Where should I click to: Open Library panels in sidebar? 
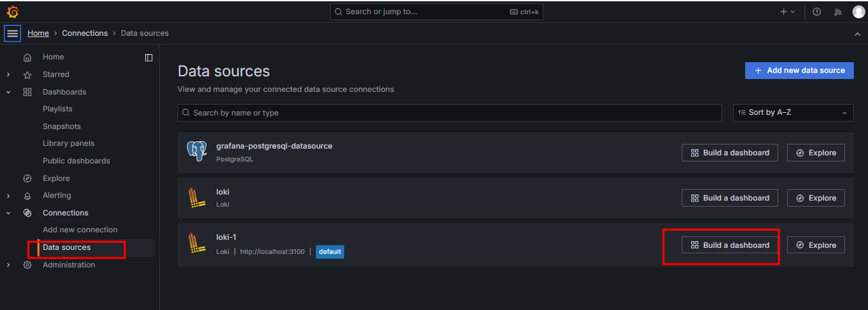(68, 143)
